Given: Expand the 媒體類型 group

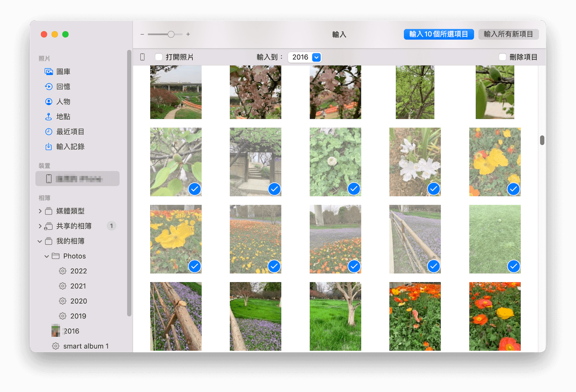Looking at the screenshot, I should 40,211.
